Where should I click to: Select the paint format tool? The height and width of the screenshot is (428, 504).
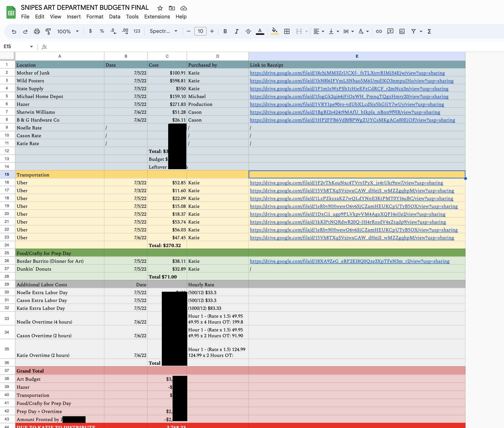pyautogui.click(x=48, y=31)
